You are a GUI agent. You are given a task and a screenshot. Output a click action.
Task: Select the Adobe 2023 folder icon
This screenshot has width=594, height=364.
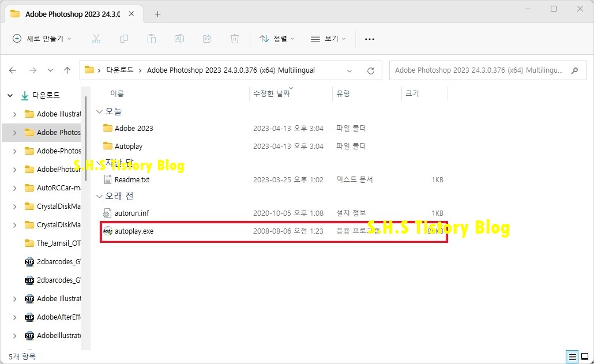tap(108, 128)
